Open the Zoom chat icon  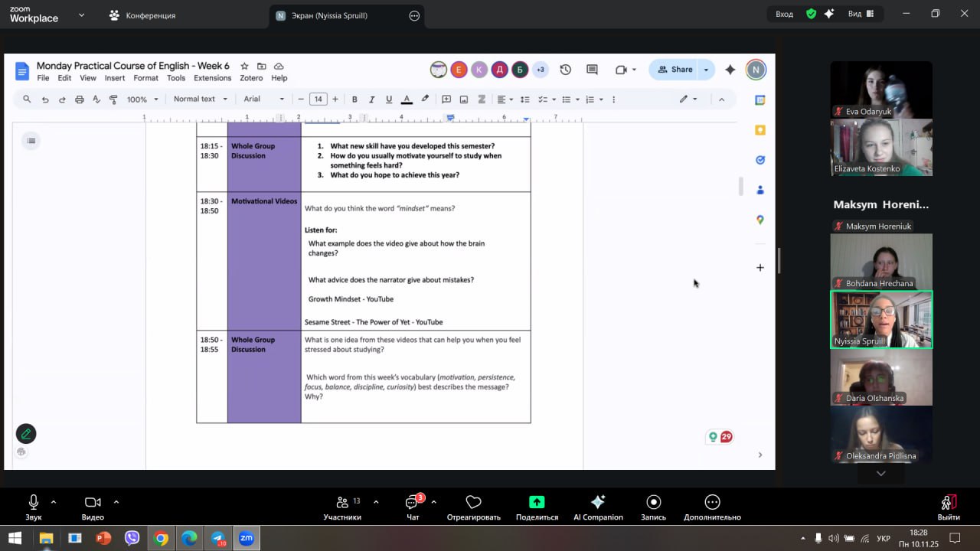point(413,502)
